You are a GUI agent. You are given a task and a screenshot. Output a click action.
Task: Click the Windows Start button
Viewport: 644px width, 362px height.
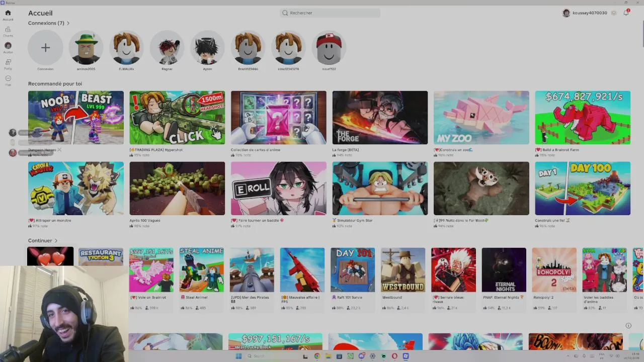(x=238, y=356)
